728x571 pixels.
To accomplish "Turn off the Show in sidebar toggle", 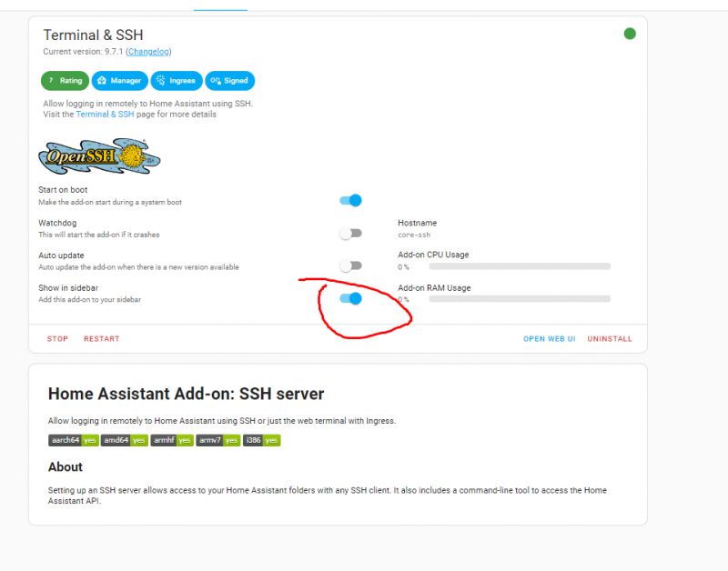I will click(349, 297).
